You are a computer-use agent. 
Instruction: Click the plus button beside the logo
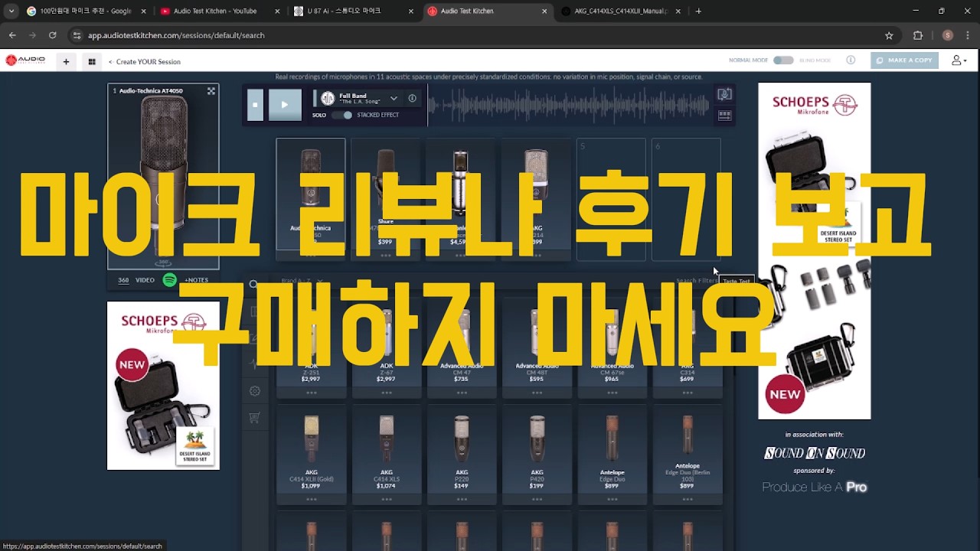click(66, 62)
